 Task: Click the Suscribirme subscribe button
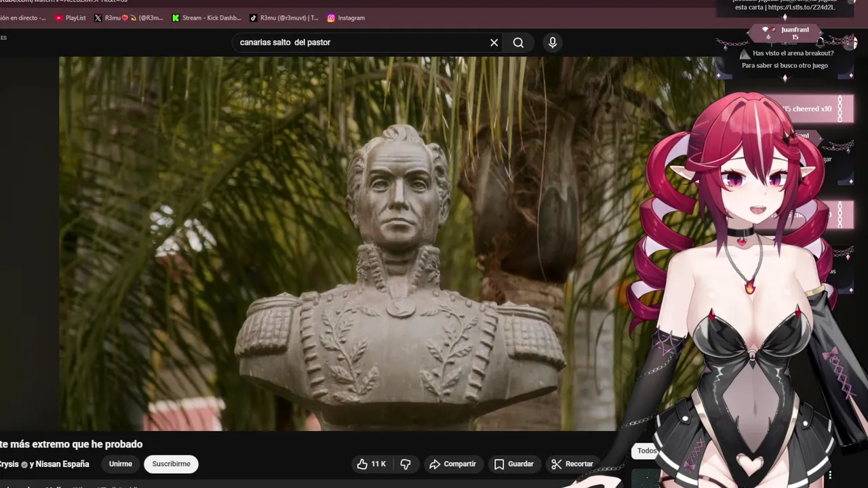click(171, 464)
